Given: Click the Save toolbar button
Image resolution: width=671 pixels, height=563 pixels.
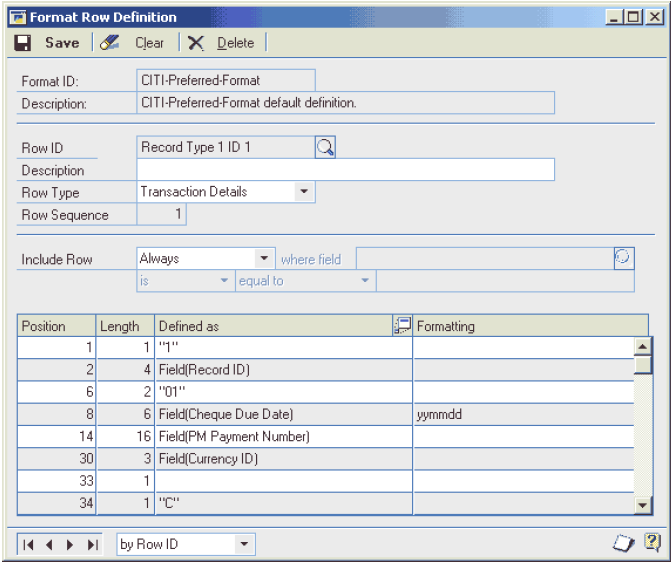Looking at the screenshot, I should pyautogui.click(x=48, y=43).
